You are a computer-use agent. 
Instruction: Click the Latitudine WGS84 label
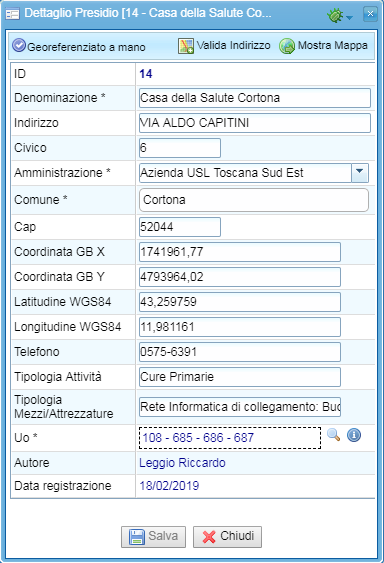[x=63, y=302]
